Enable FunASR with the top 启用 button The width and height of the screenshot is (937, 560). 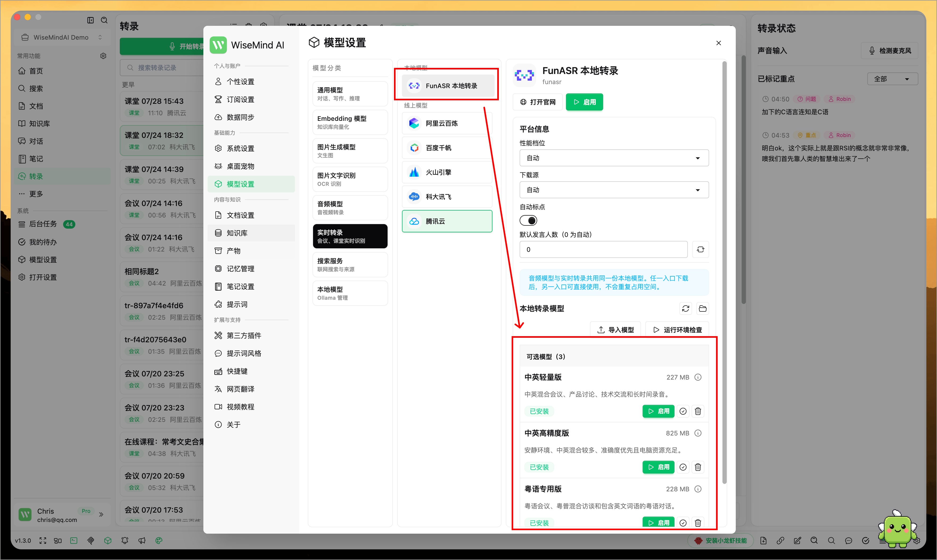coord(584,102)
